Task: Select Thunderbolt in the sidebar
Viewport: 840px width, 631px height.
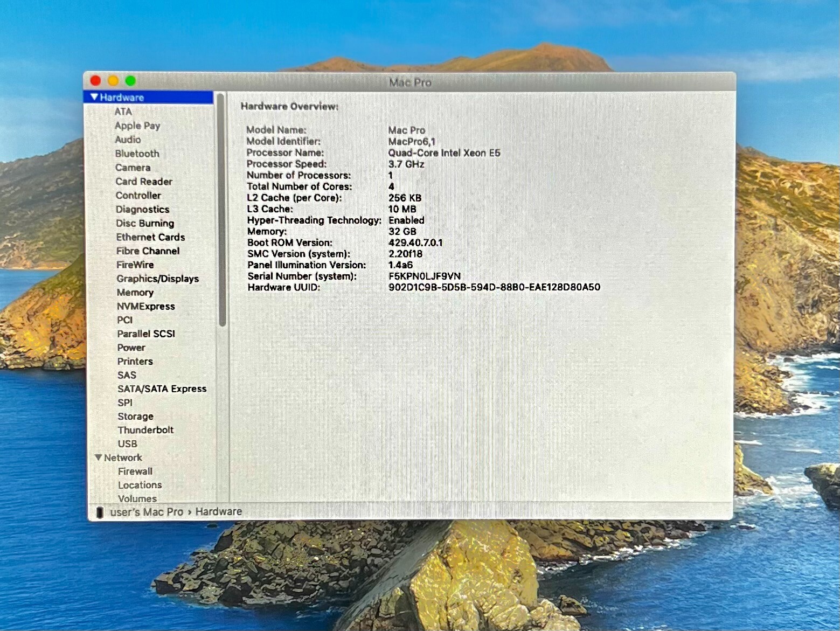Action: [145, 430]
